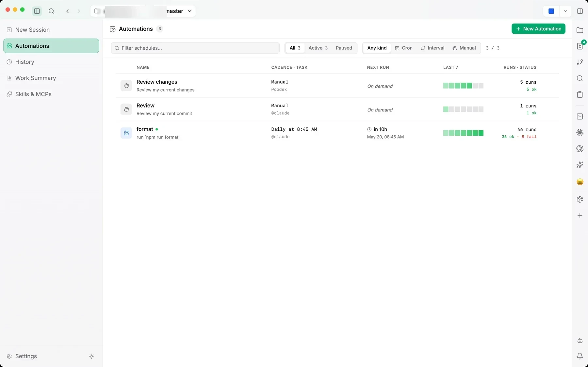Screen dimensions: 588x367
Task: Open the robot icon near bottom right
Action: click(x=580, y=341)
